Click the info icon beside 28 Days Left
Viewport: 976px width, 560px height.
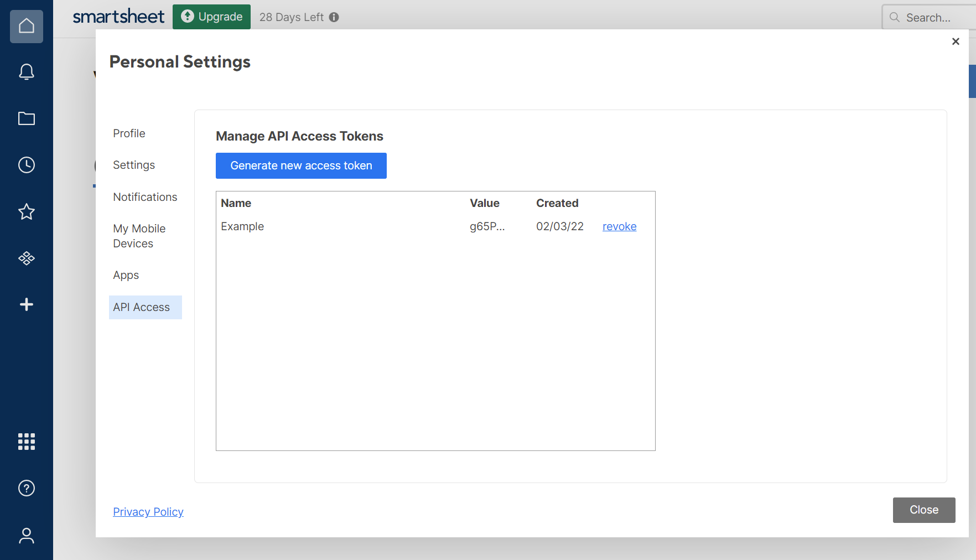(334, 17)
